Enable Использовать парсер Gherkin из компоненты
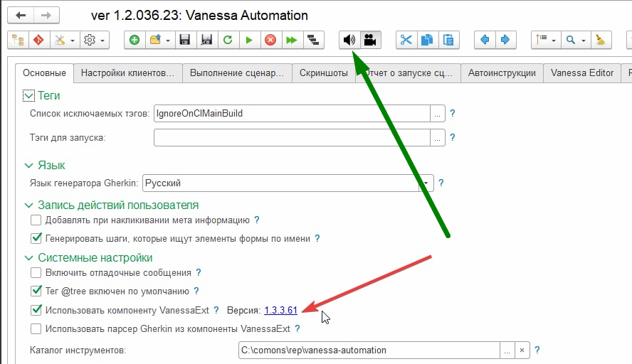The image size is (632, 364). coord(36,328)
